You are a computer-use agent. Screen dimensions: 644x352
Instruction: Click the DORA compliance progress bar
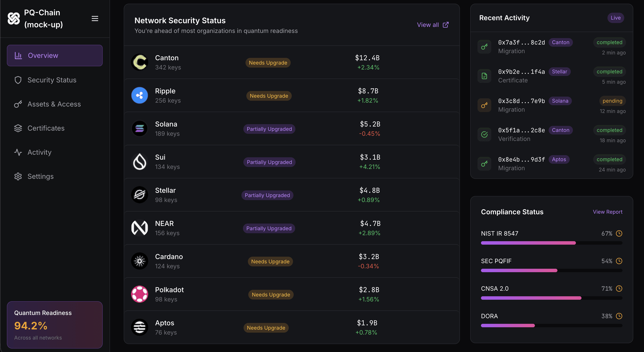pos(551,326)
